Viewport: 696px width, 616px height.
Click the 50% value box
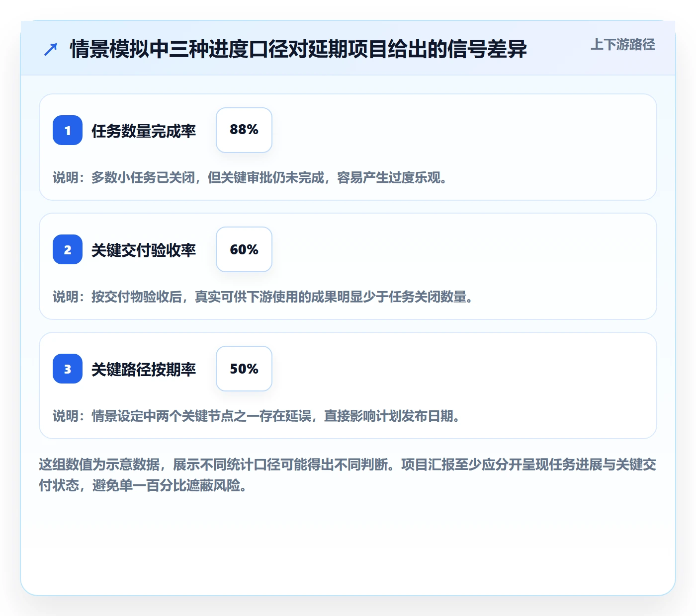coord(244,369)
